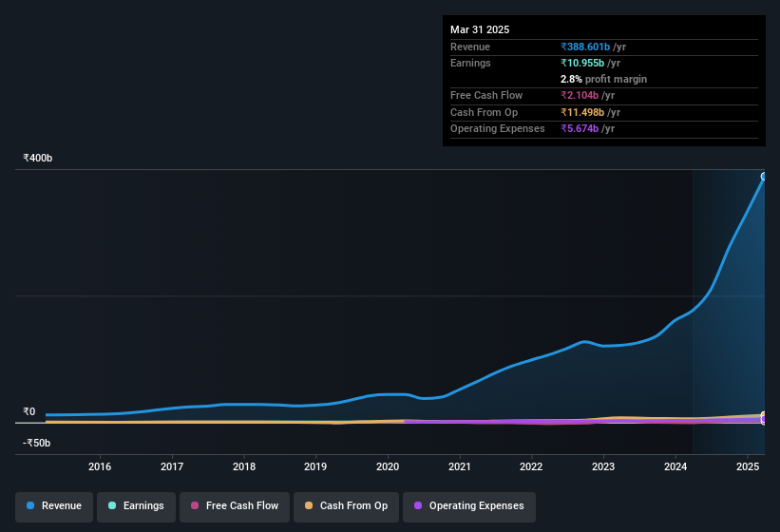This screenshot has width=780, height=532.
Task: Click the 2025 x-axis label
Action: 748,466
